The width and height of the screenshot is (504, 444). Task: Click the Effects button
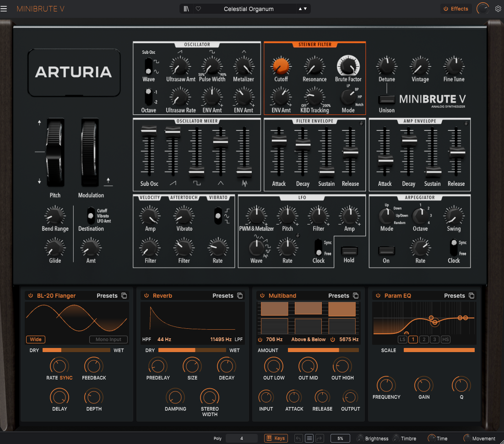pyautogui.click(x=456, y=9)
